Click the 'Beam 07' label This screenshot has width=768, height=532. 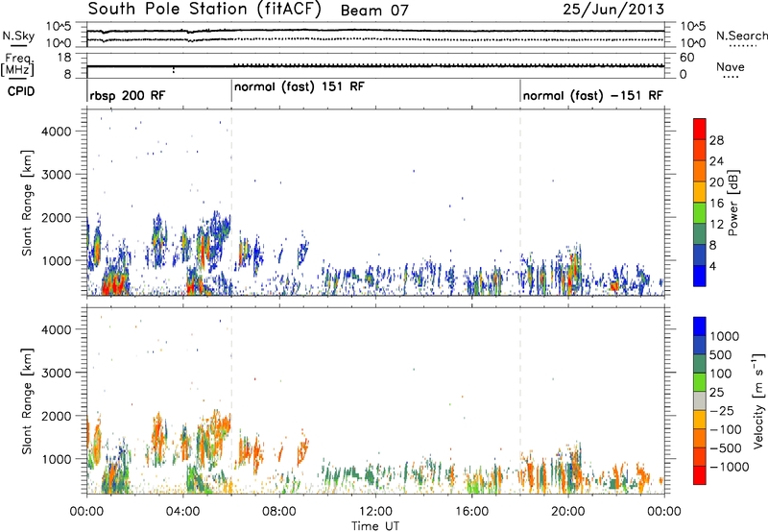click(x=374, y=11)
